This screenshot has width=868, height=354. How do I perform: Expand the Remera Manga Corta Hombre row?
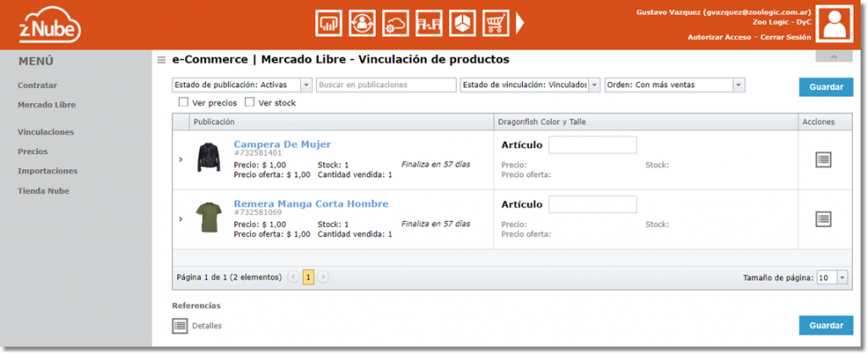[181, 219]
